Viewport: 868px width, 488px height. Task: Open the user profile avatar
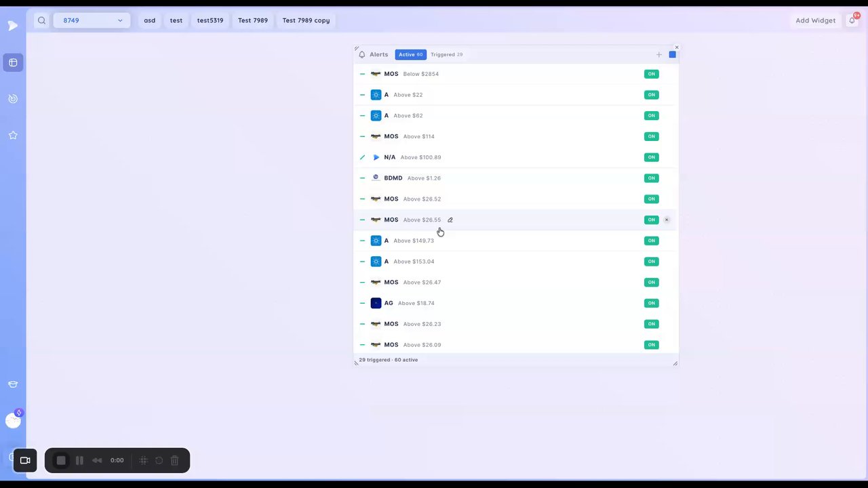pyautogui.click(x=13, y=421)
